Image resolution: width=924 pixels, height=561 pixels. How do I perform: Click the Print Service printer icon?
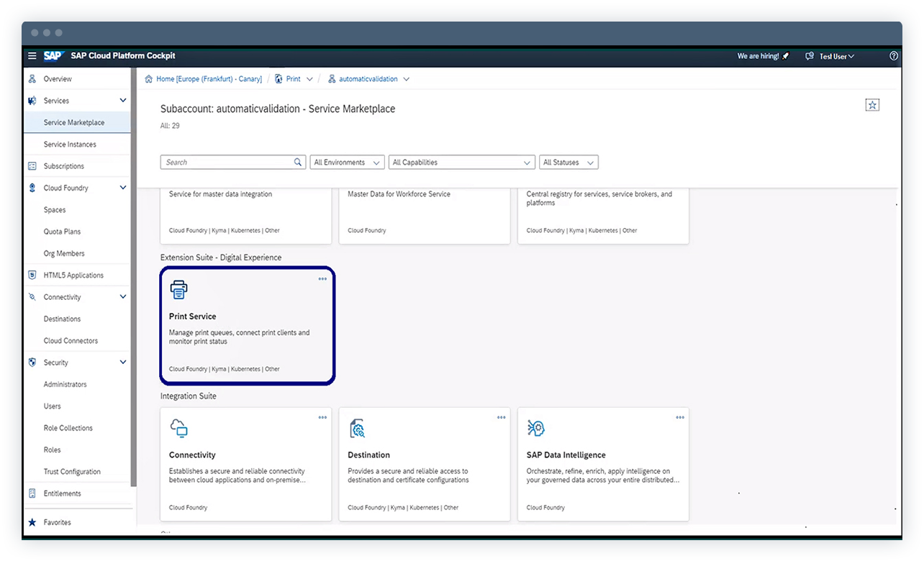(x=178, y=290)
